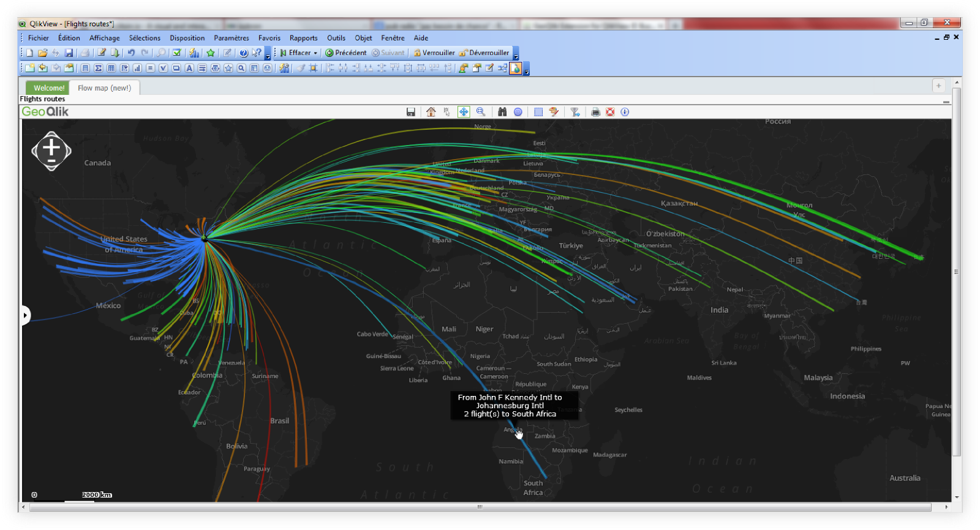This screenshot has width=980, height=530.
Task: Click the Flights routes caption title
Action: (42, 99)
